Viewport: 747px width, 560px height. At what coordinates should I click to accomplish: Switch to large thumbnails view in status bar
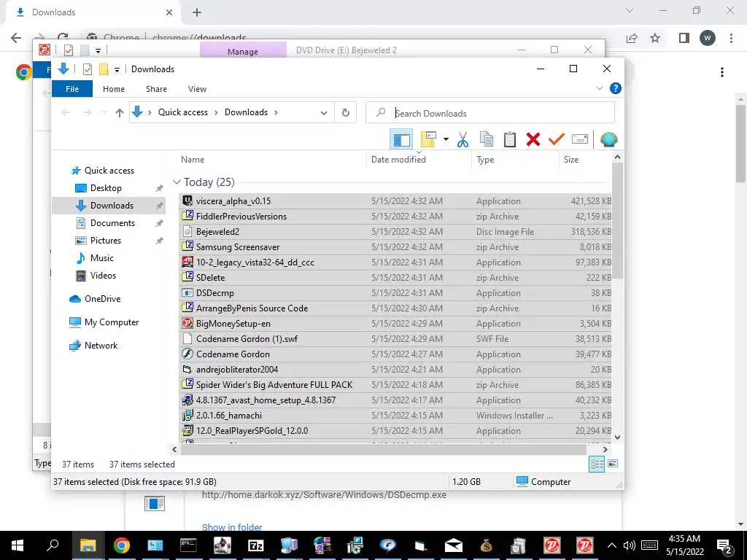[613, 464]
